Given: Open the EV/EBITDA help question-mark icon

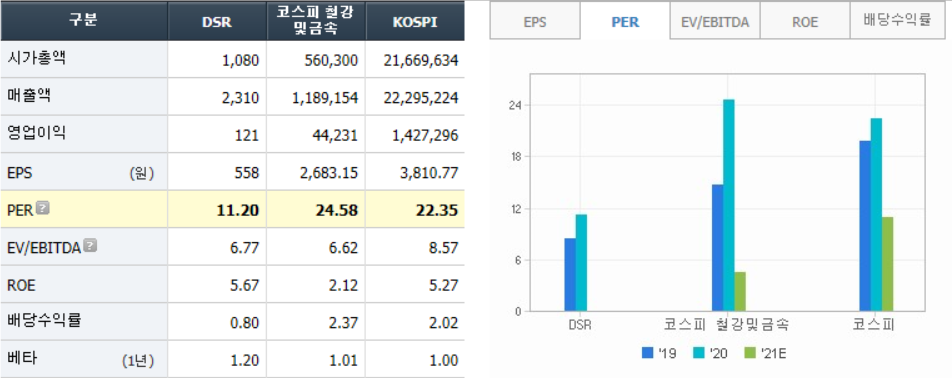Looking at the screenshot, I should [90, 246].
